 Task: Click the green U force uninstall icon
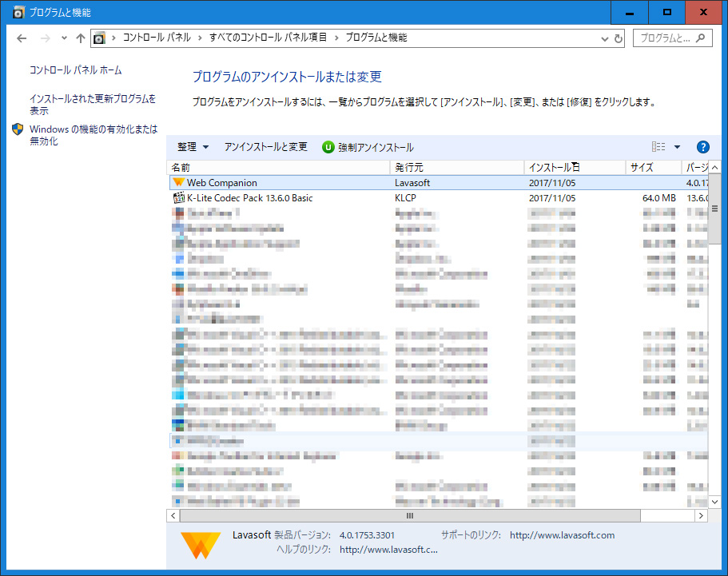point(328,147)
